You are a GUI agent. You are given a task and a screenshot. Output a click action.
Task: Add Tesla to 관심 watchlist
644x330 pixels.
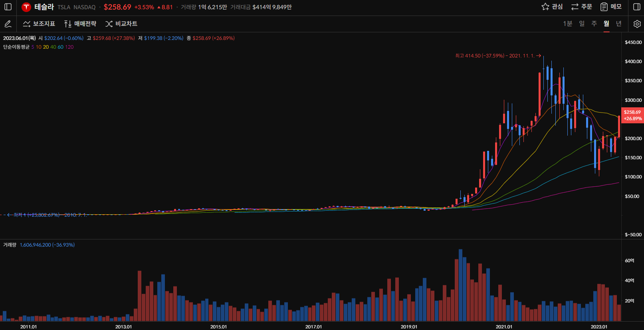[552, 7]
